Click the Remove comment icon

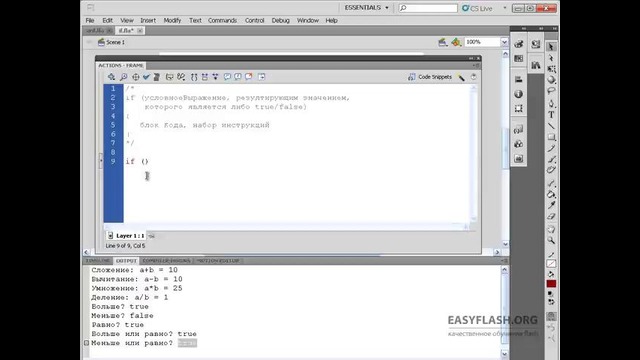[x=249, y=77]
